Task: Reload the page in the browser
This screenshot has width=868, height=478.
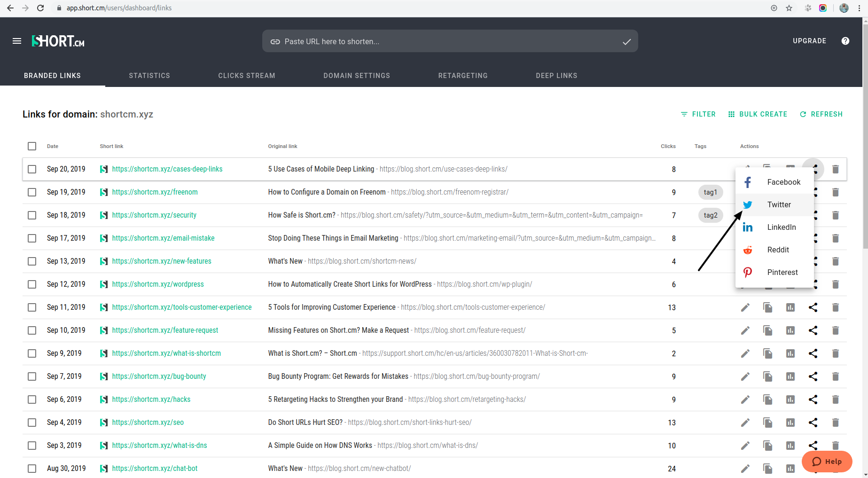Action: pos(40,8)
